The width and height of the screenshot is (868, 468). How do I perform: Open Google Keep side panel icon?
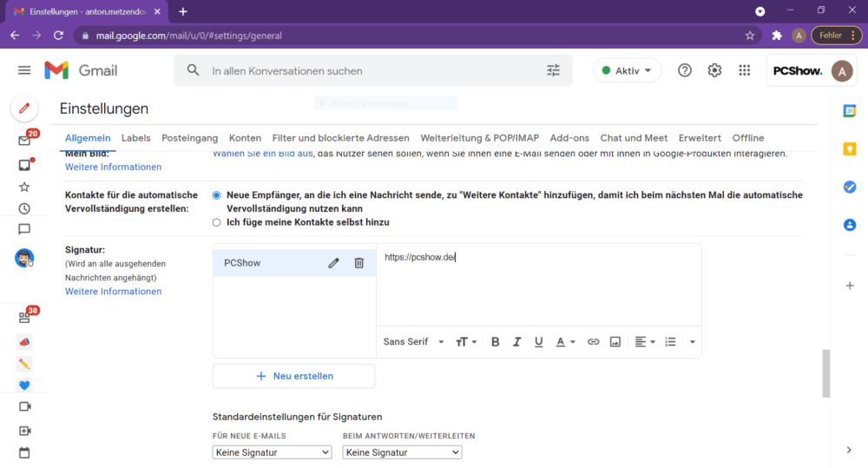(x=850, y=149)
